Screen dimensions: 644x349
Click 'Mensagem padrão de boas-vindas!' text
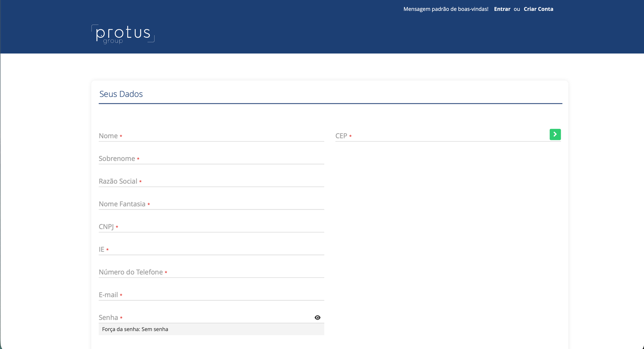[x=446, y=9]
